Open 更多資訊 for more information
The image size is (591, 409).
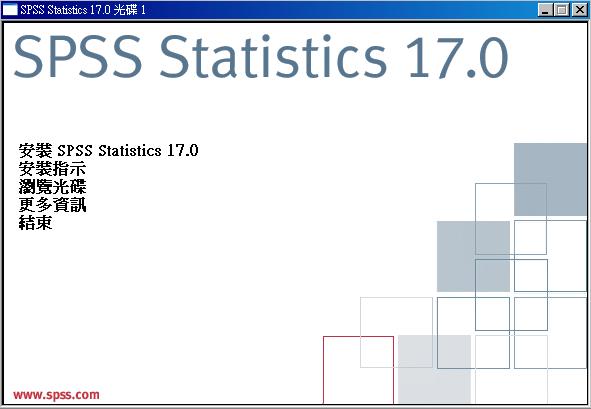[x=52, y=205]
